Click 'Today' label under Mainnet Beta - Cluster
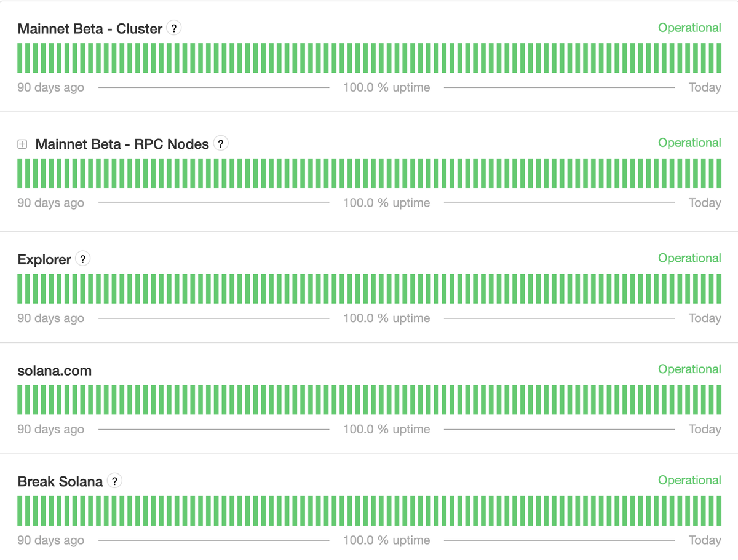The width and height of the screenshot is (738, 560). (705, 87)
